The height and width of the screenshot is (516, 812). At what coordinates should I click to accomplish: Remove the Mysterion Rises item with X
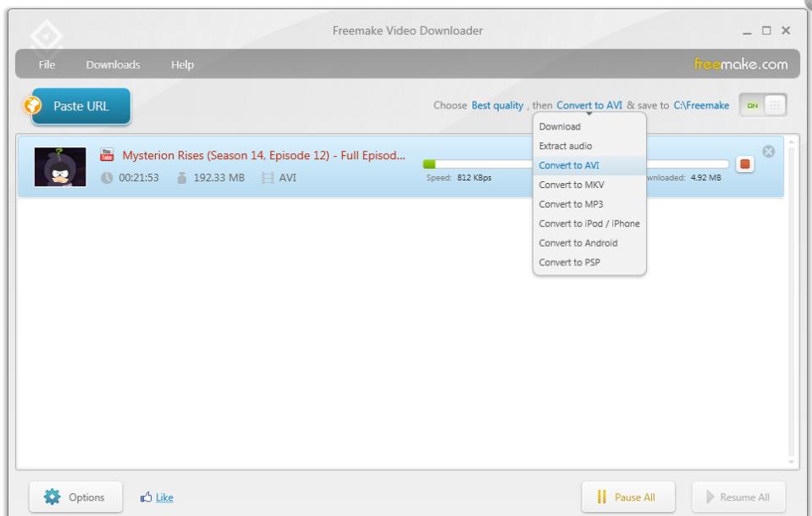click(x=769, y=152)
